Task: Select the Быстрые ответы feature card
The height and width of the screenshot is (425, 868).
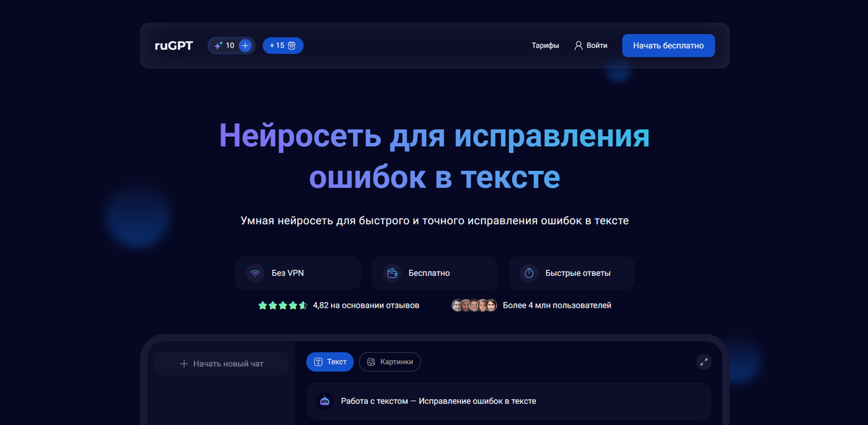Action: (571, 273)
